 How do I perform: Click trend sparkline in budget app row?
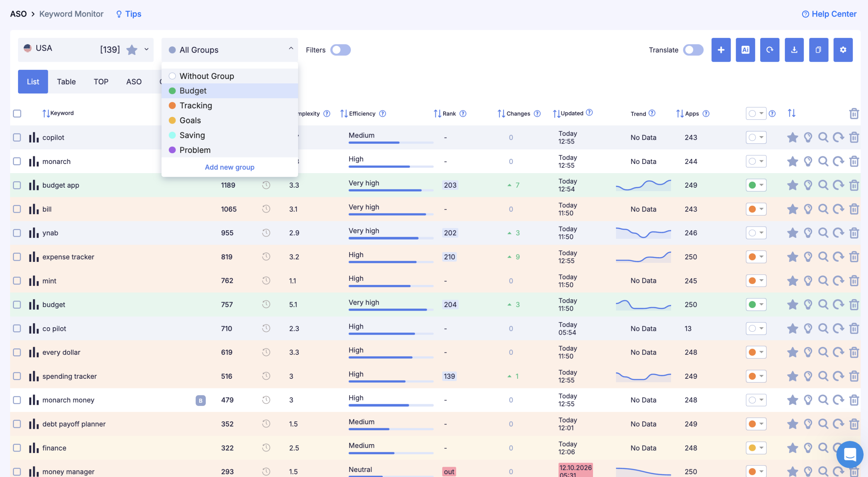coord(643,185)
